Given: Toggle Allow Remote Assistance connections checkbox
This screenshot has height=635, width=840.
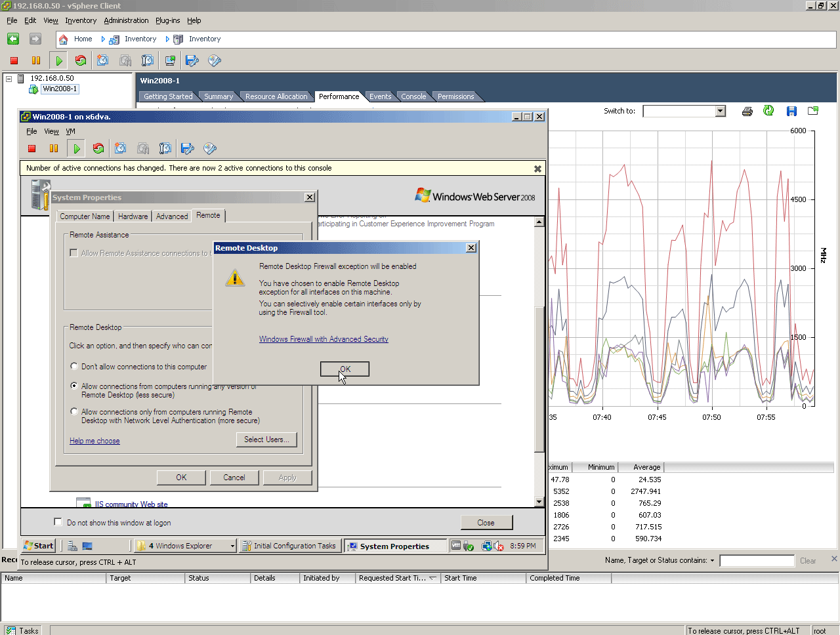Looking at the screenshot, I should (x=73, y=253).
